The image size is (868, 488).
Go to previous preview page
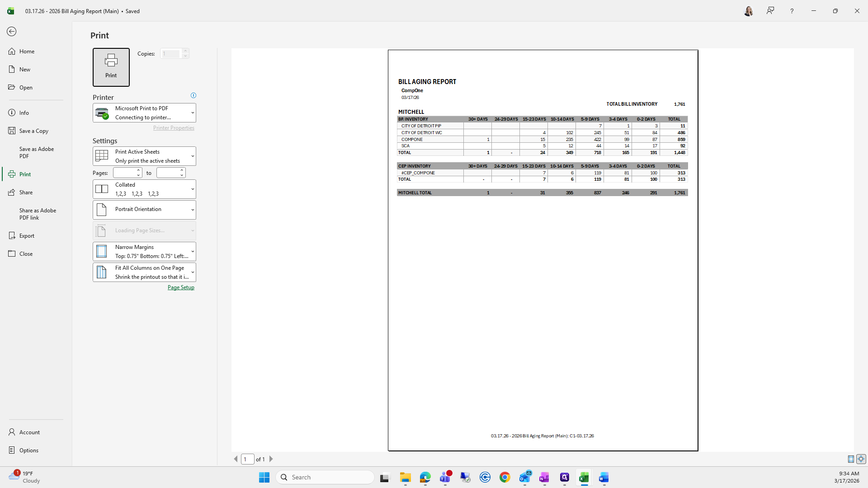click(x=236, y=459)
